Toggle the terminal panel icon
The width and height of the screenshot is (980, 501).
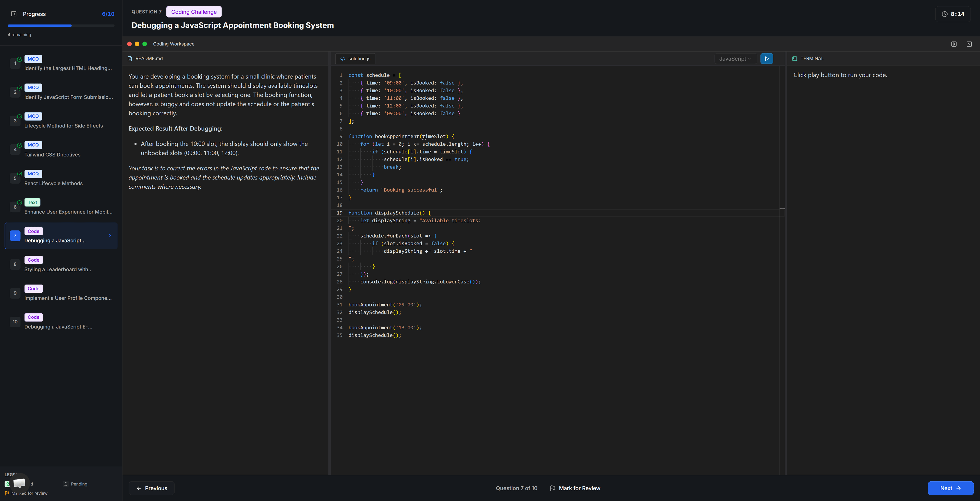[969, 44]
